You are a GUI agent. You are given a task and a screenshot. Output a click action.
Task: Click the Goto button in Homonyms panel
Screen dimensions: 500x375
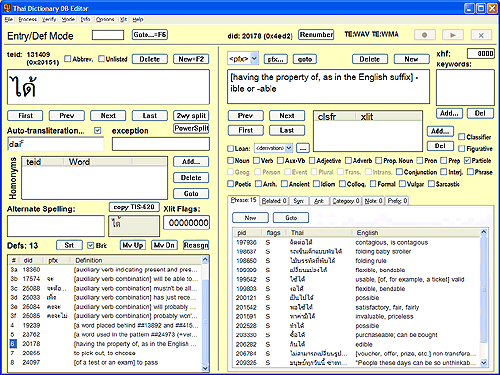tap(191, 194)
